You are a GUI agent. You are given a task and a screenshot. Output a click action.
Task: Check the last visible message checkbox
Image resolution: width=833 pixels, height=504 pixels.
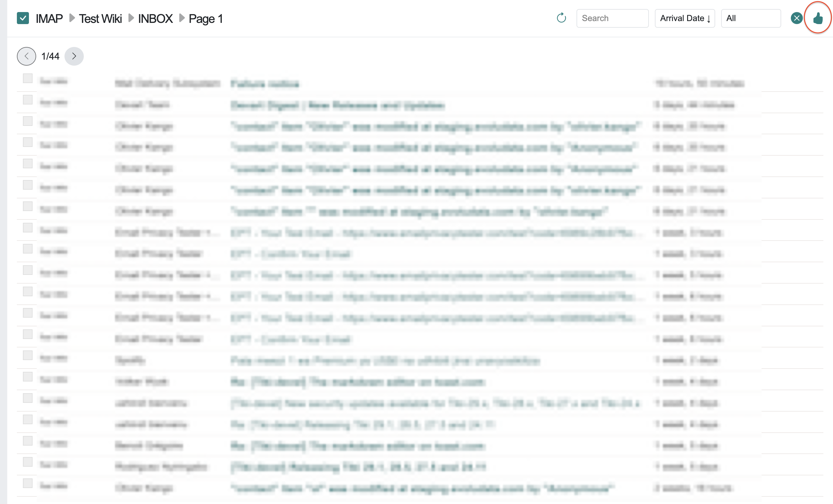coord(28,483)
